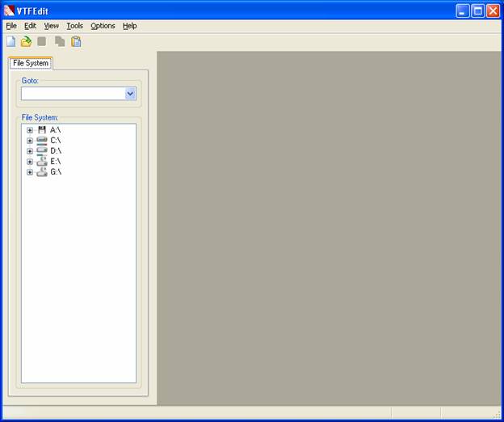The image size is (504, 422).
Task: Click the resize grip in status bar corner
Action: click(498, 416)
